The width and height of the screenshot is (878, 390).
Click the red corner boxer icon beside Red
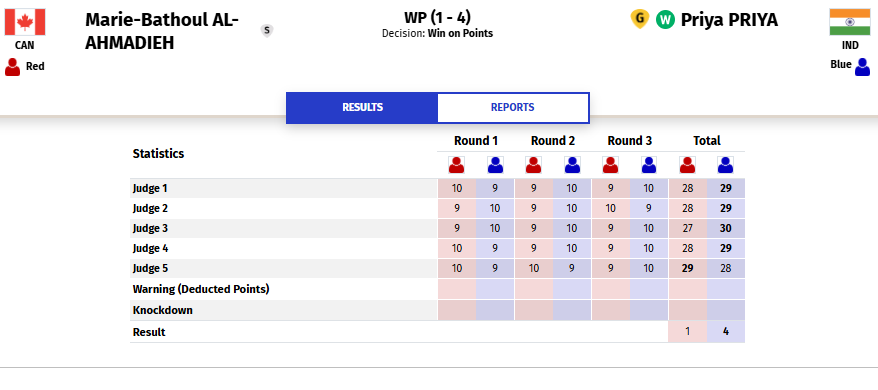click(x=12, y=67)
